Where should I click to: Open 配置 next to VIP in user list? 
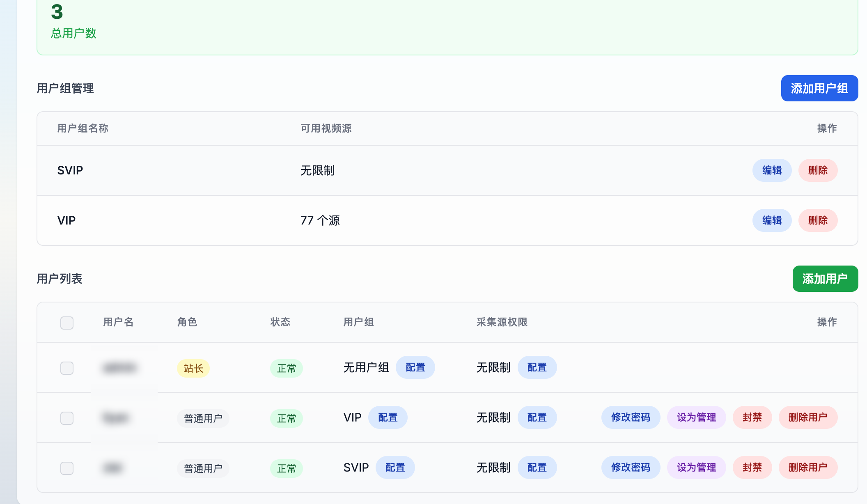(388, 417)
